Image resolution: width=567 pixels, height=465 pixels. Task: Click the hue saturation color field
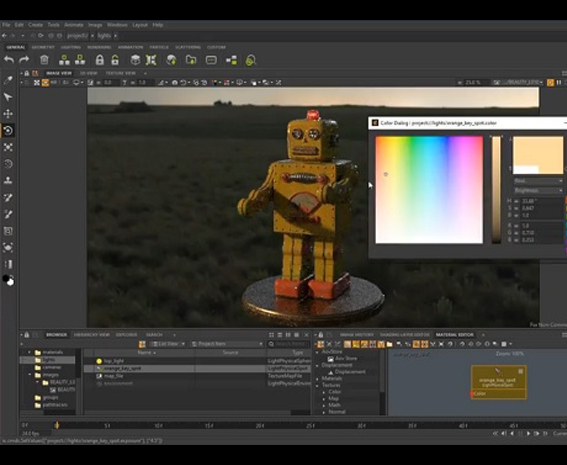(x=429, y=190)
